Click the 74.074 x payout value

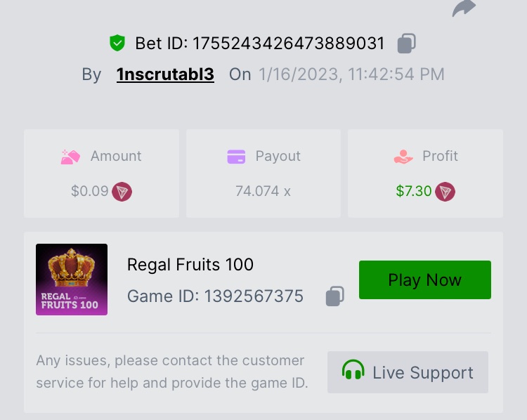coord(263,191)
